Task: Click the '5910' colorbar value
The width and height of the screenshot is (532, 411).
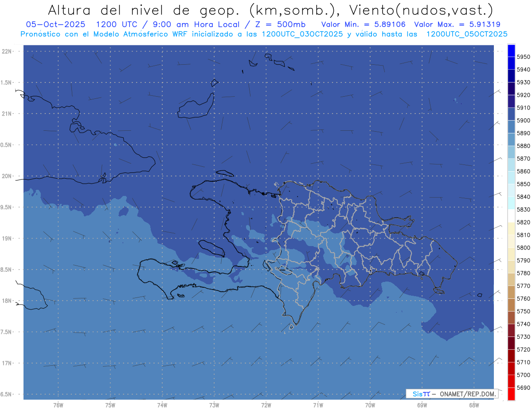Action: tap(524, 108)
